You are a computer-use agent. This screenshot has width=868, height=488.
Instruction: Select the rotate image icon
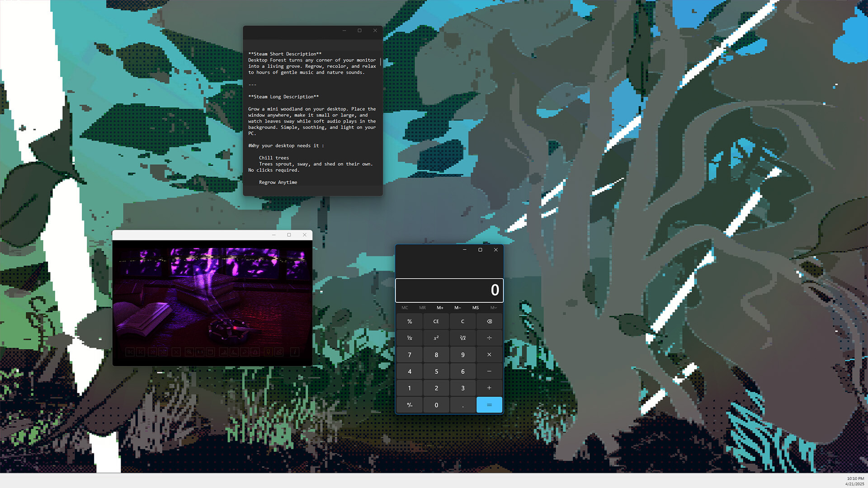pos(245,352)
